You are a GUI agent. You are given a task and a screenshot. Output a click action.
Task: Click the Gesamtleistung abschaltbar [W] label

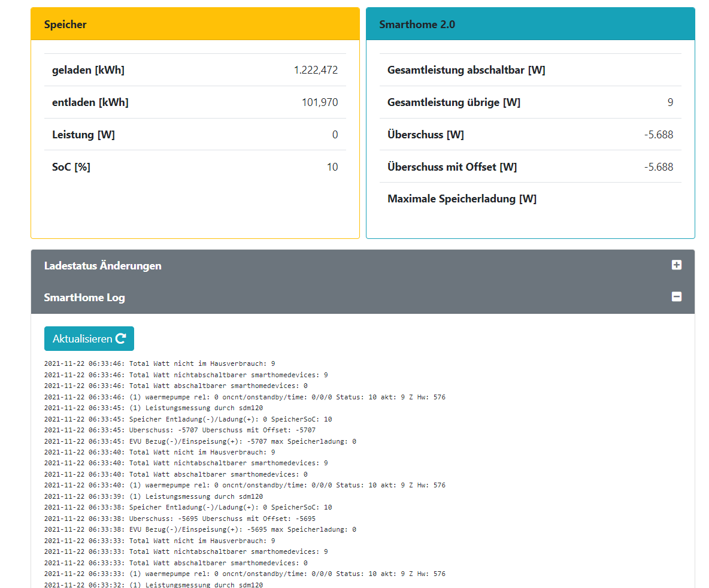(466, 70)
